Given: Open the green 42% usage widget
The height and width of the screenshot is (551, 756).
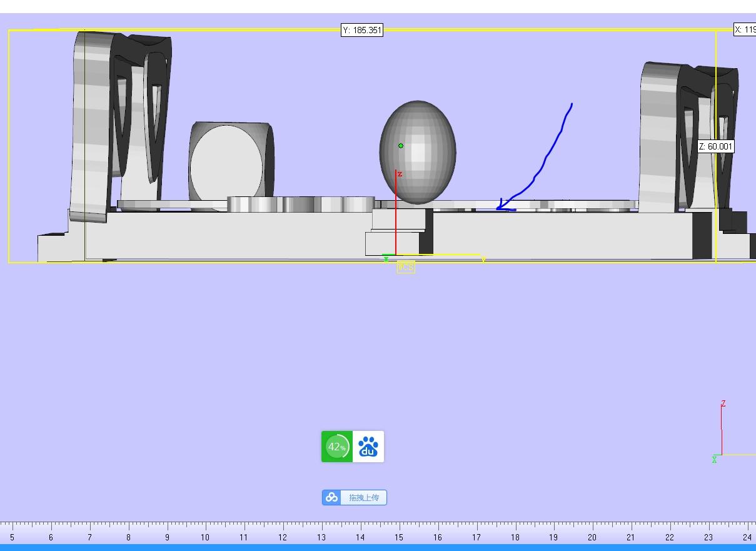Looking at the screenshot, I should click(337, 447).
